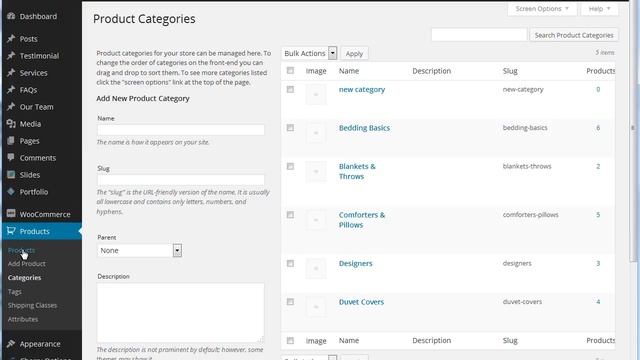Click into the category Name field

pyautogui.click(x=181, y=130)
